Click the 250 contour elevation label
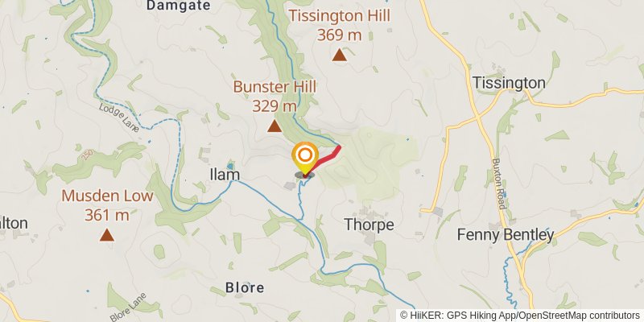 click(87, 155)
